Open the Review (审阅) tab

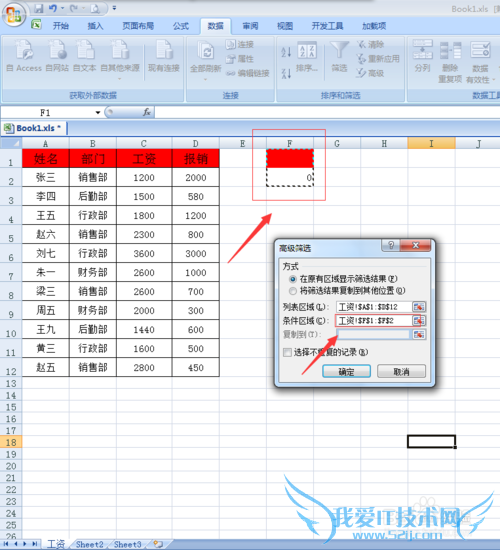point(250,26)
